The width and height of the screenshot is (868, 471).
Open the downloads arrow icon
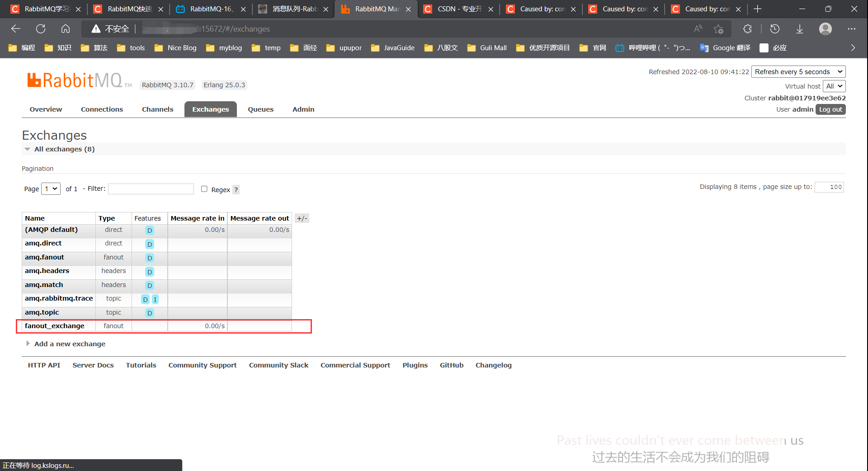tap(800, 29)
